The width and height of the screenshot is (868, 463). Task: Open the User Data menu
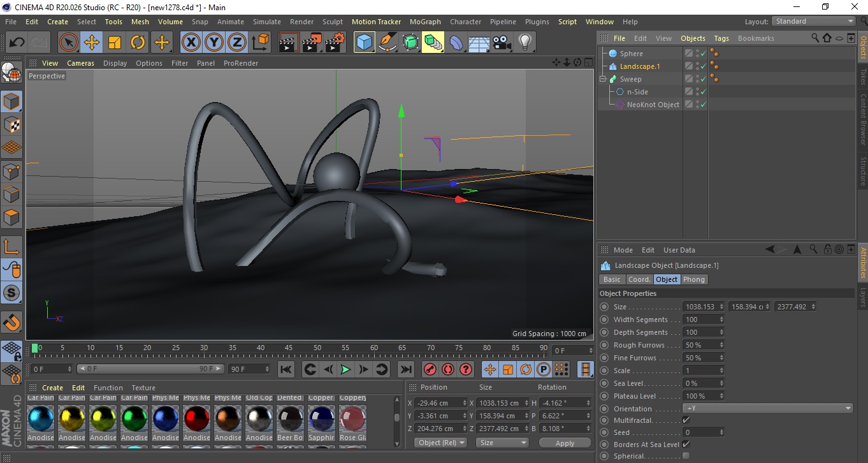pyautogui.click(x=679, y=250)
